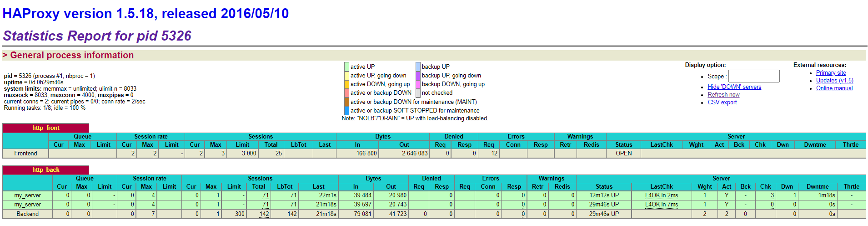Click the NOLB/DRAIN note text

coord(415,118)
